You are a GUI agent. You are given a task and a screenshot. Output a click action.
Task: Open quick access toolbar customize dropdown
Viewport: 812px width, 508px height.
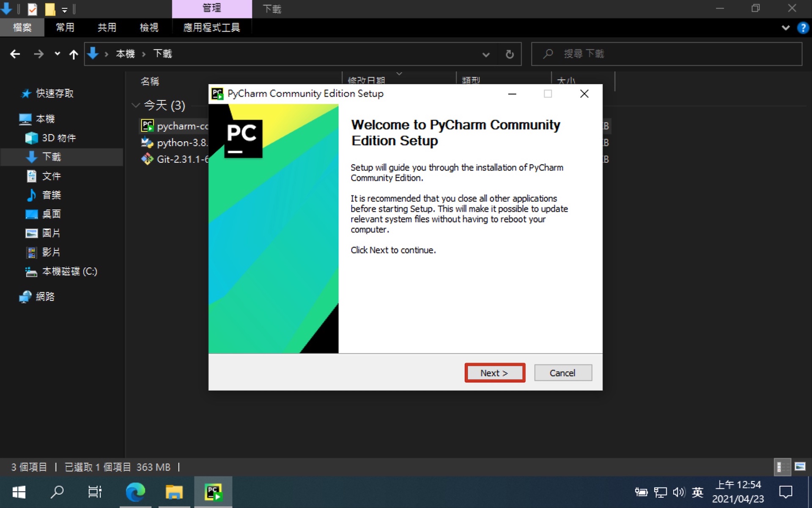tap(65, 9)
